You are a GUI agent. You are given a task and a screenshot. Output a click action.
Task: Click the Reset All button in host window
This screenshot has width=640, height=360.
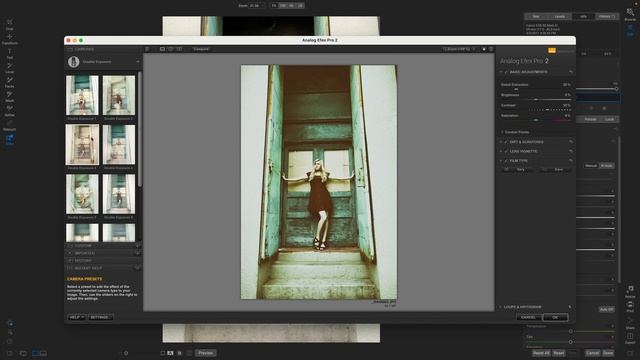(541, 353)
